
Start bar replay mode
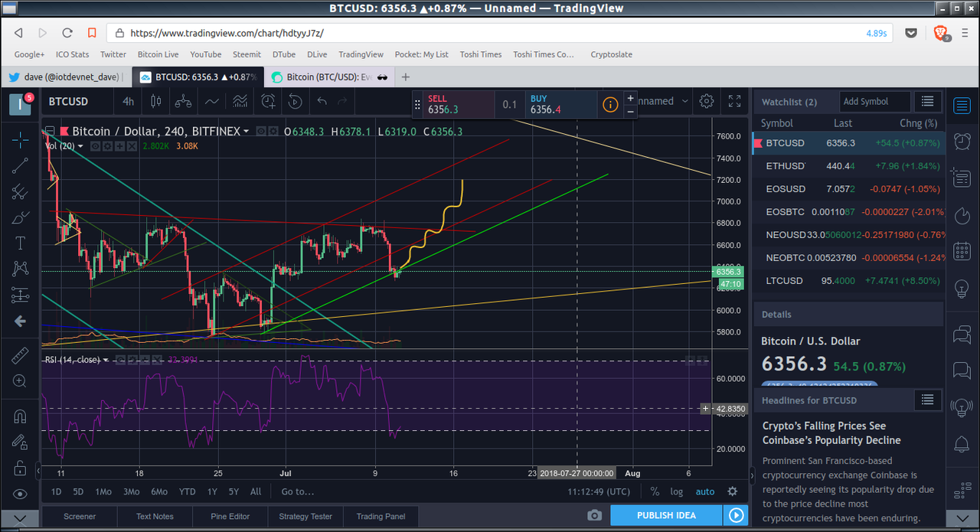click(x=295, y=101)
